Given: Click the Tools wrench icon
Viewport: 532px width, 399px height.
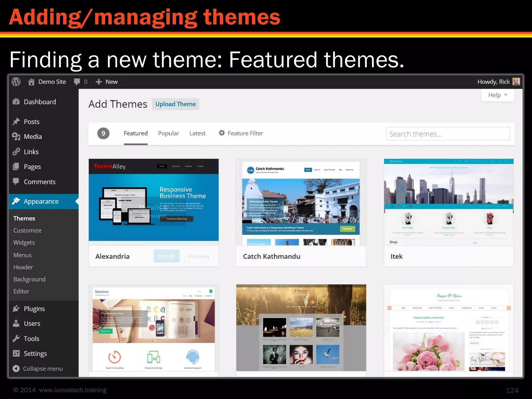Looking at the screenshot, I should coord(16,338).
